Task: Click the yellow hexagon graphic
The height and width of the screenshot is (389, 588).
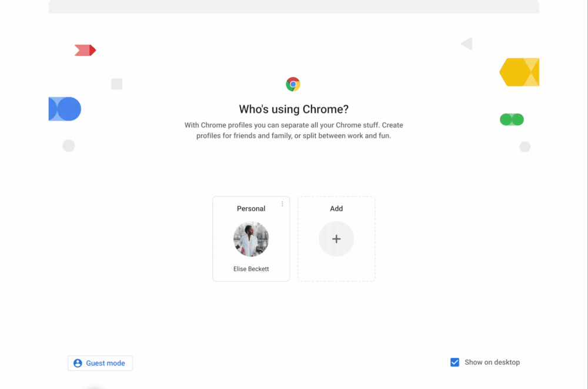Action: 519,72
